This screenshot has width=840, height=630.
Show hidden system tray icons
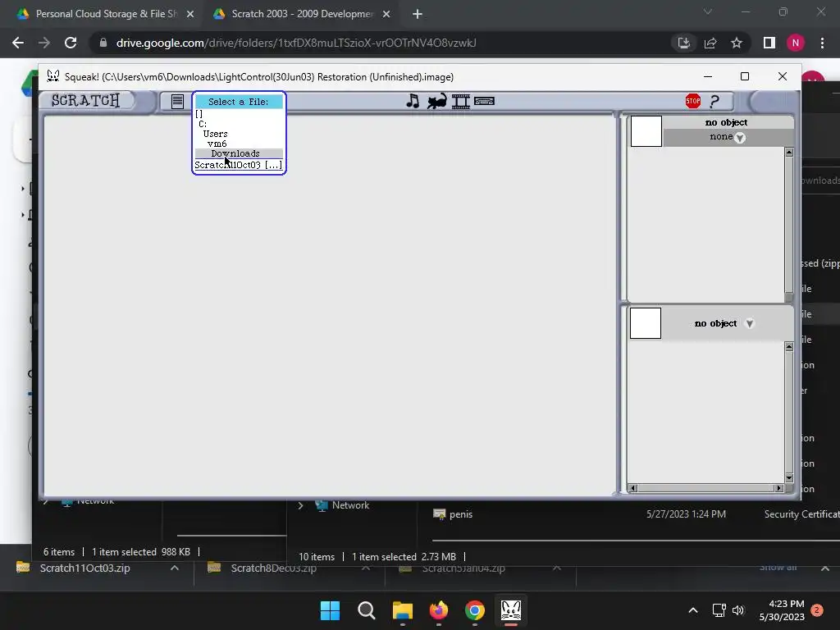[x=692, y=610]
